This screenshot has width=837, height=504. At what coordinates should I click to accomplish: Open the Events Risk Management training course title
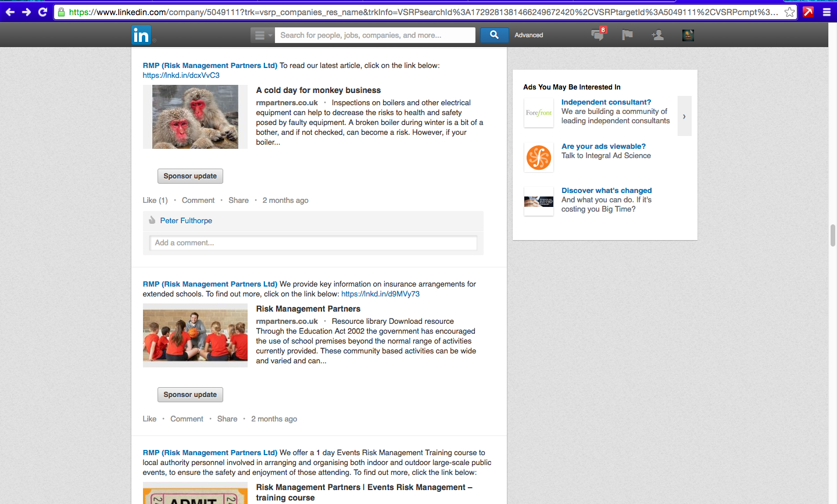click(x=364, y=492)
